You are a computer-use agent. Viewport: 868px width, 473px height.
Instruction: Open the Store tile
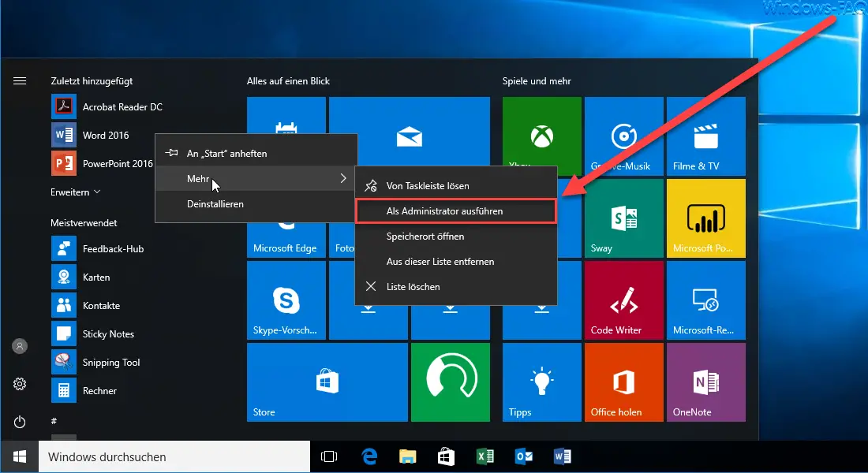tap(327, 382)
